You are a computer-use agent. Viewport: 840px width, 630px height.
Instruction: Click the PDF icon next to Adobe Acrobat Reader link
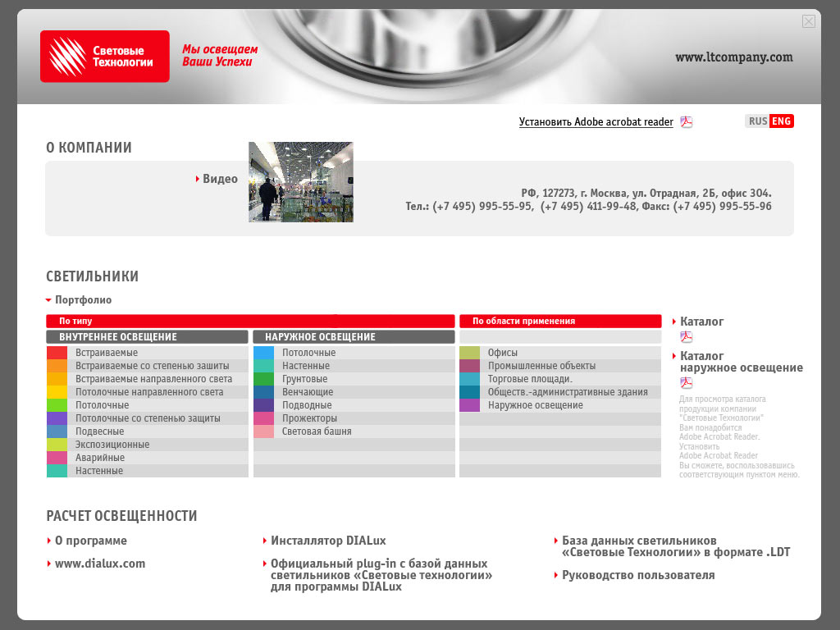point(687,122)
